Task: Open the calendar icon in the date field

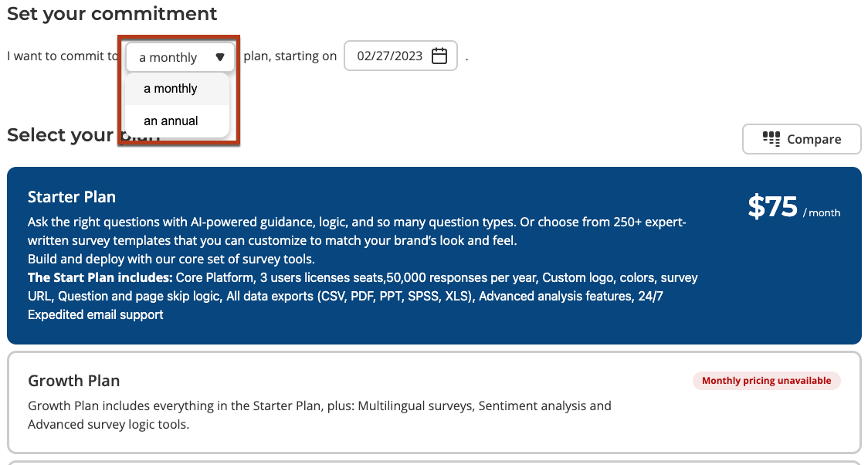Action: (x=439, y=56)
